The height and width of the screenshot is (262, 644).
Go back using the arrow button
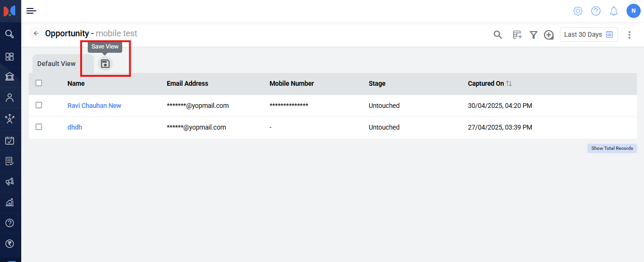[36, 33]
